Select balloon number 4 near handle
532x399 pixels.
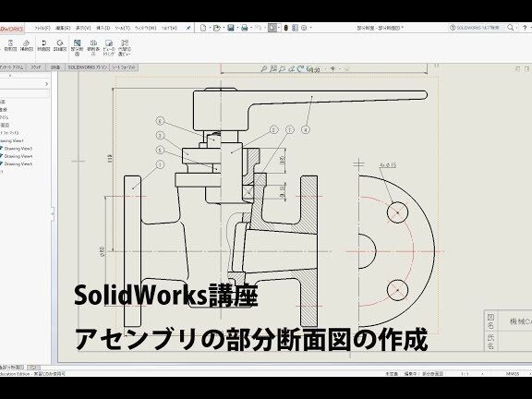306,129
